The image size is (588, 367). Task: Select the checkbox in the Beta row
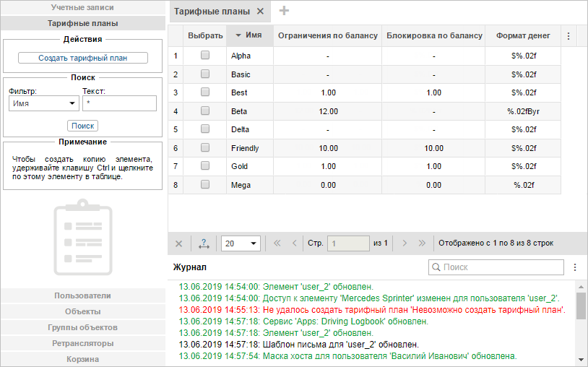[205, 111]
